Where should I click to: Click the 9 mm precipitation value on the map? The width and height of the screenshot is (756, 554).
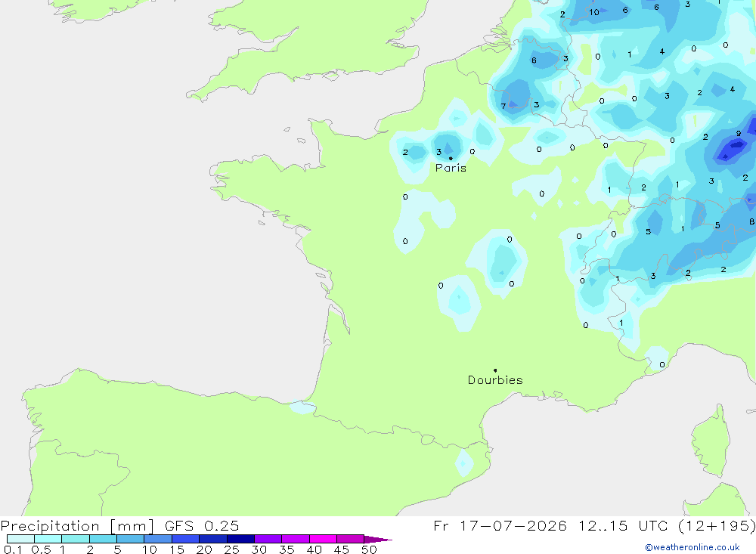[738, 134]
